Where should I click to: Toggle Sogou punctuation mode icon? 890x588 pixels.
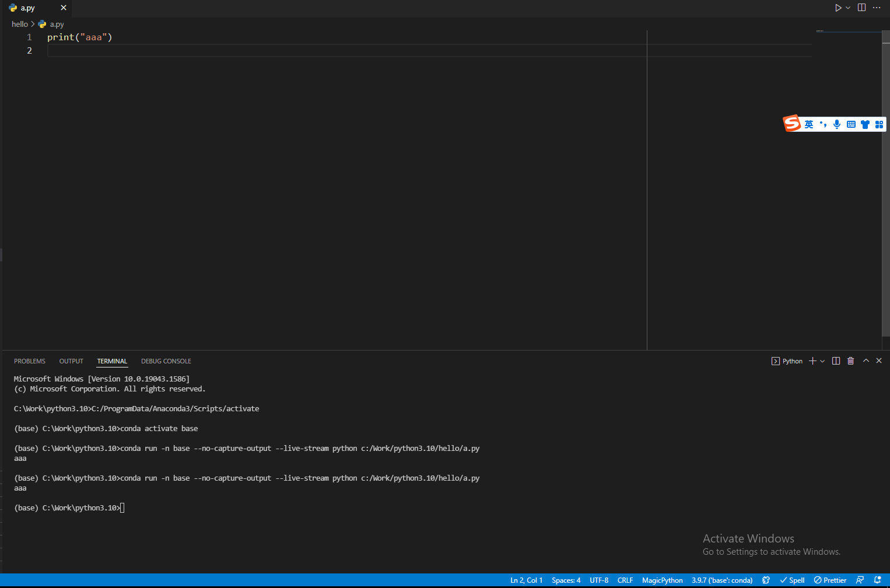(823, 124)
